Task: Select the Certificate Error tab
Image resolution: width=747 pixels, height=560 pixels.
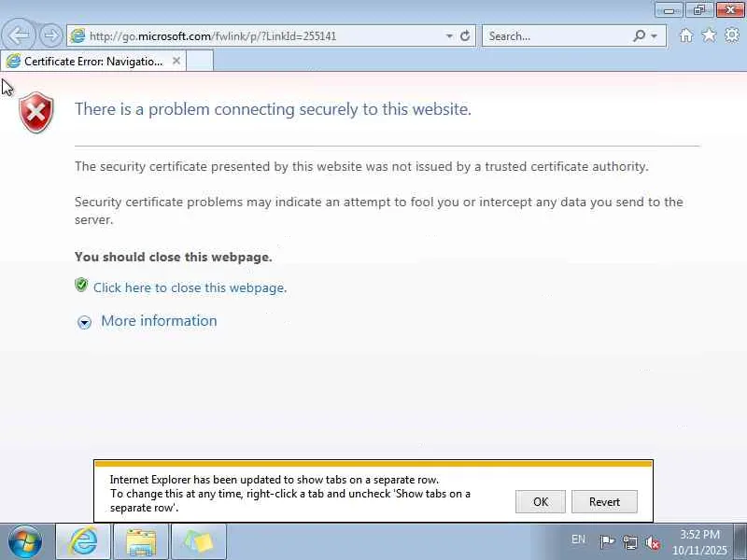Action: (x=92, y=61)
